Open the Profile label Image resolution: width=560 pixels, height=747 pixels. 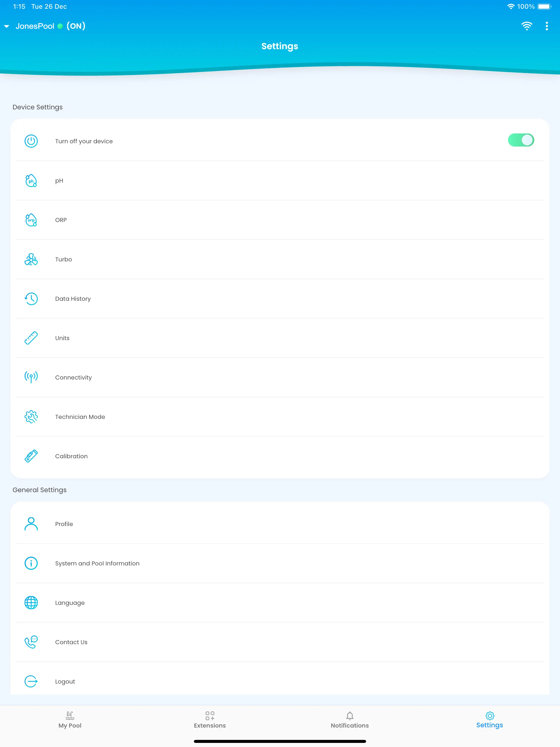pyautogui.click(x=64, y=524)
